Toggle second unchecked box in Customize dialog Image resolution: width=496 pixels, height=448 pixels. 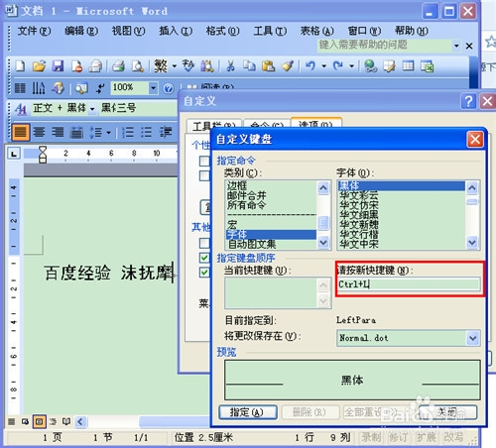204,175
